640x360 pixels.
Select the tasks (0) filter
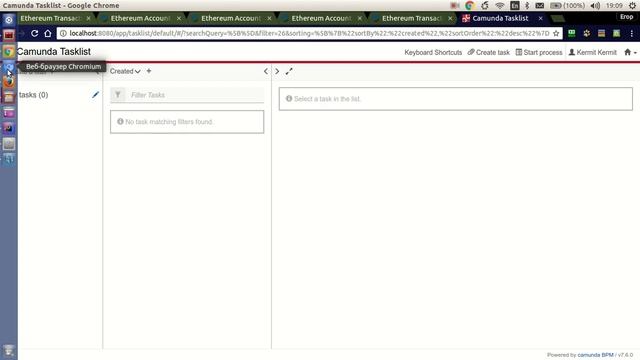pos(33,95)
